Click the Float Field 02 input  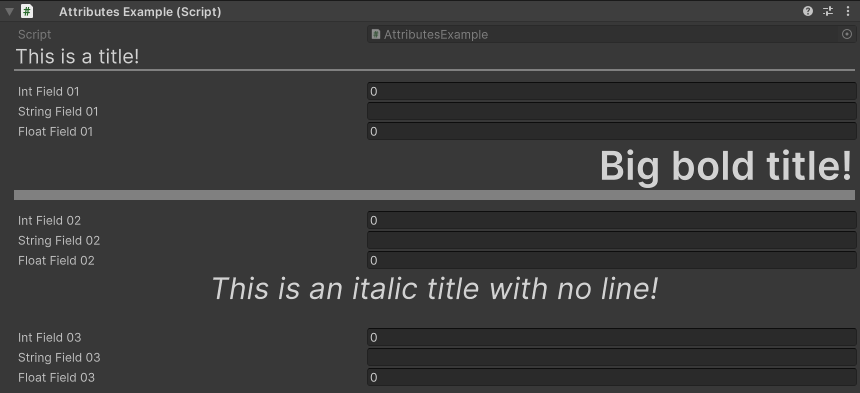[x=611, y=260]
